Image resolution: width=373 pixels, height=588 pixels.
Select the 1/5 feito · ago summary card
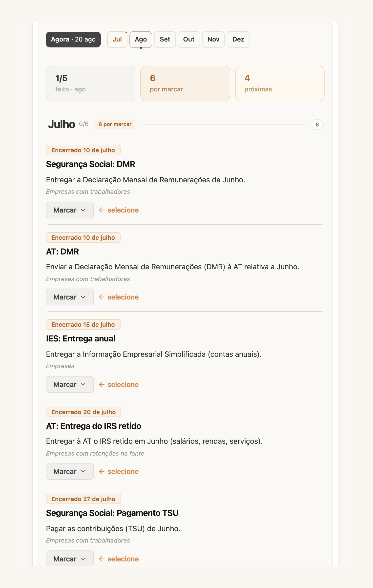[x=91, y=84]
